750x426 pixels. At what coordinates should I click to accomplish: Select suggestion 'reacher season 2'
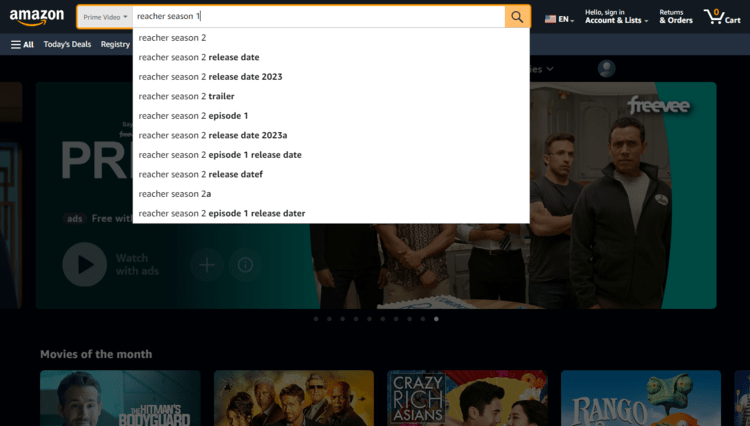pos(331,38)
